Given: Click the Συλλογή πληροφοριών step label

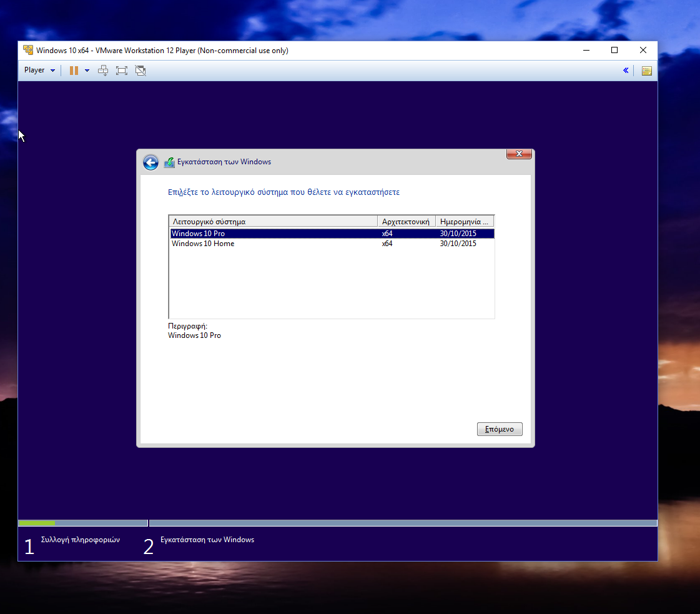Looking at the screenshot, I should 81,540.
